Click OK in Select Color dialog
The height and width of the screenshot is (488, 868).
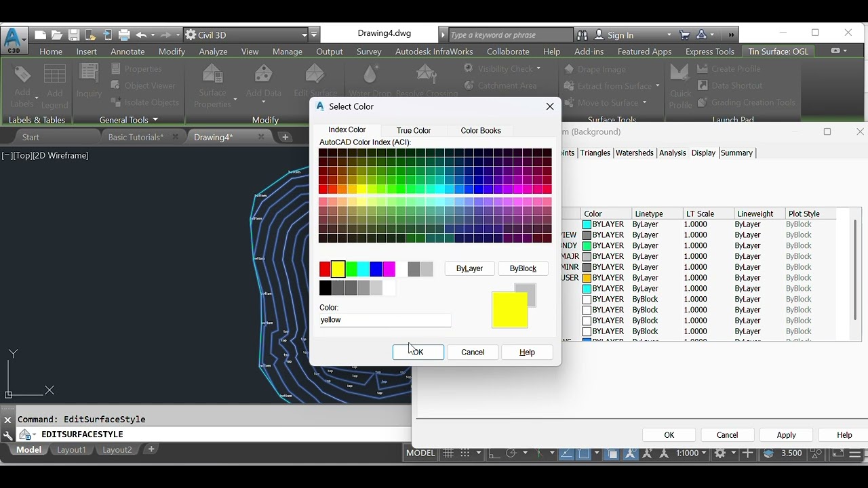[x=418, y=352]
